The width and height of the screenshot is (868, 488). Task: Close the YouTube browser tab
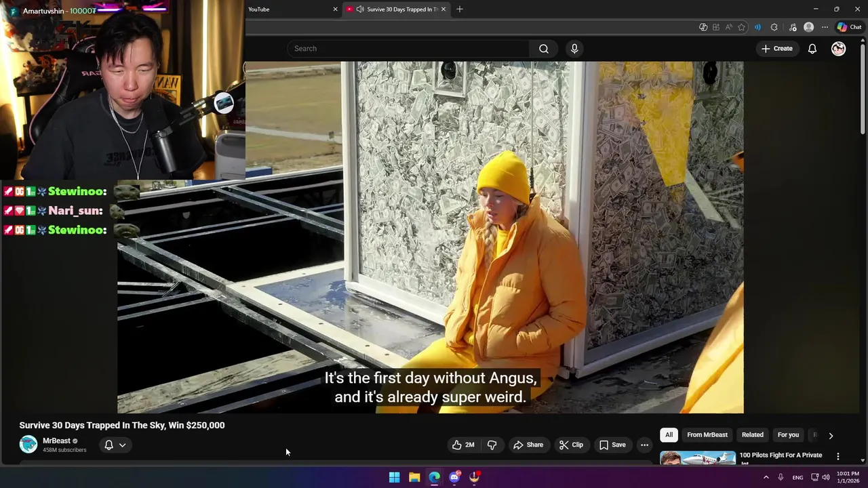[x=335, y=9]
